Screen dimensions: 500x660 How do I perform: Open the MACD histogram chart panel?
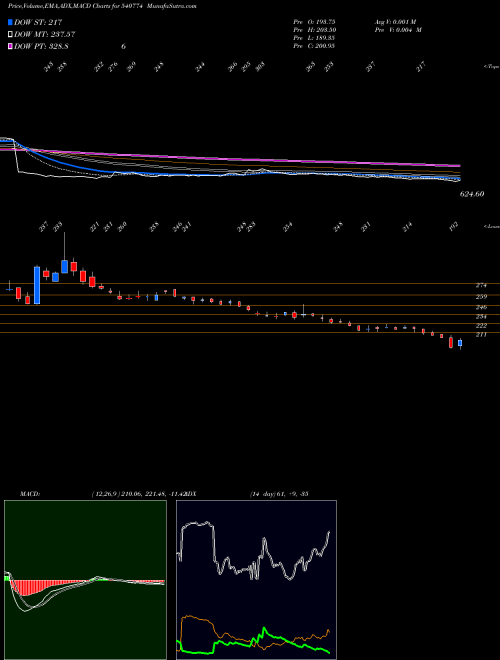click(x=85, y=580)
